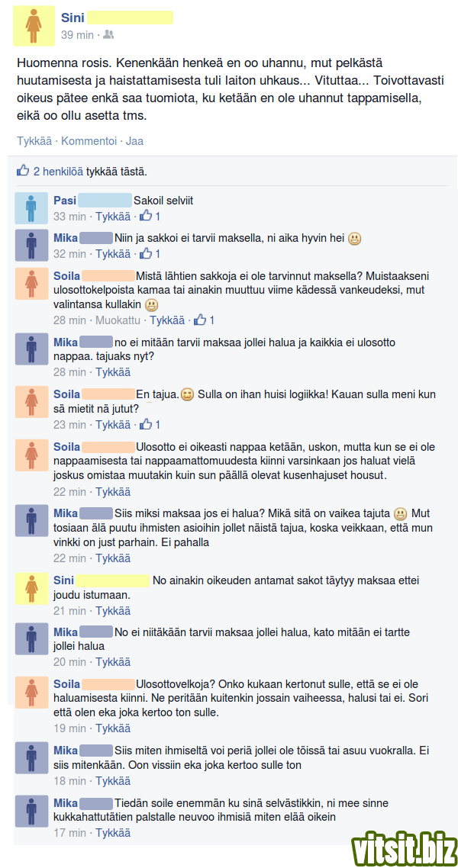Click thumbs-up icon next to 2 henkilöä

point(23,171)
